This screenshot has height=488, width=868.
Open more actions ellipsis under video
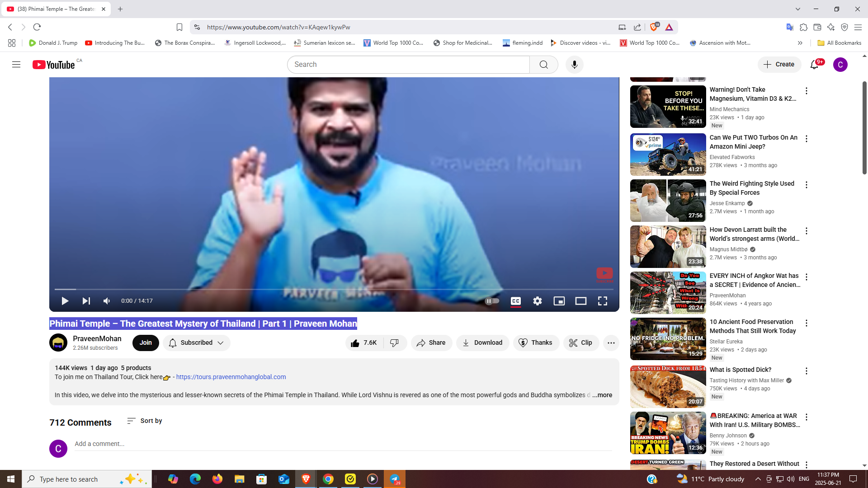tap(611, 343)
